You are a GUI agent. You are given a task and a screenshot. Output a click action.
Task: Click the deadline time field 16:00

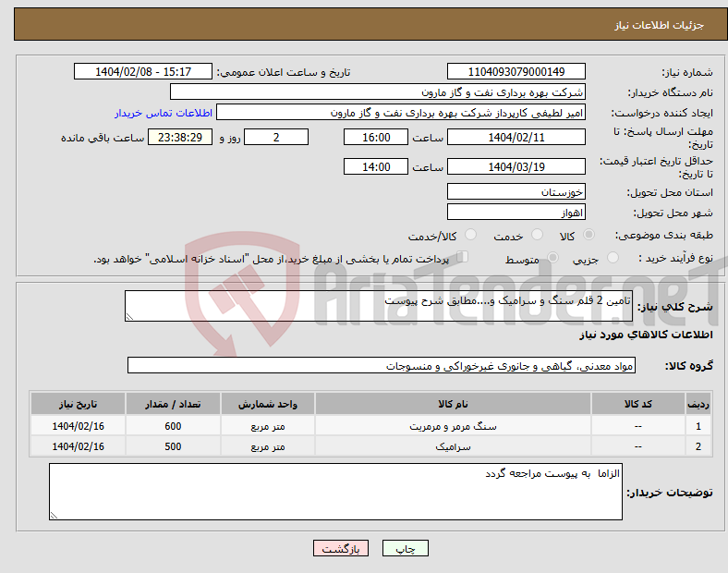tap(376, 137)
